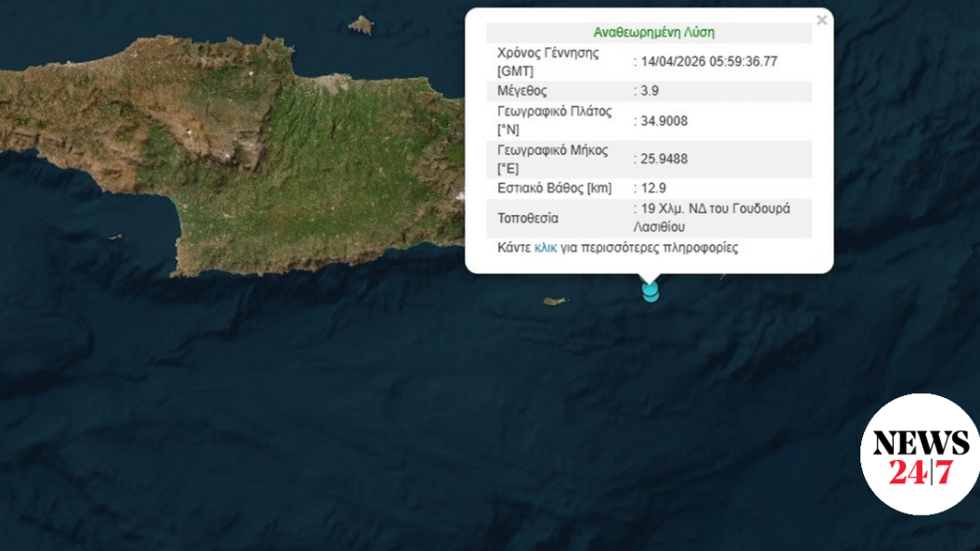Click the cyan earthquake epicenter marker

tap(651, 293)
